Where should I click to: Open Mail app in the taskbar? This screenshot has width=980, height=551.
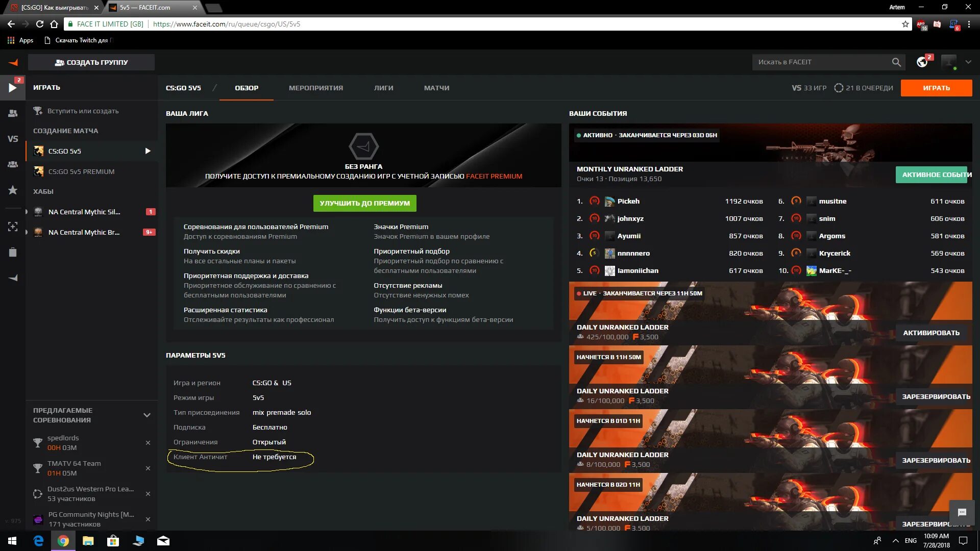(x=163, y=541)
